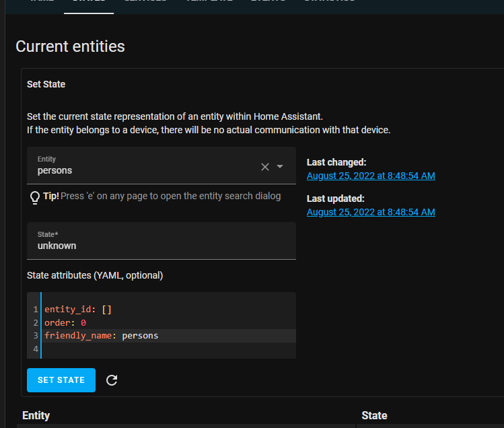
Task: Focus the State field containing 'unknown'
Action: pyautogui.click(x=161, y=245)
